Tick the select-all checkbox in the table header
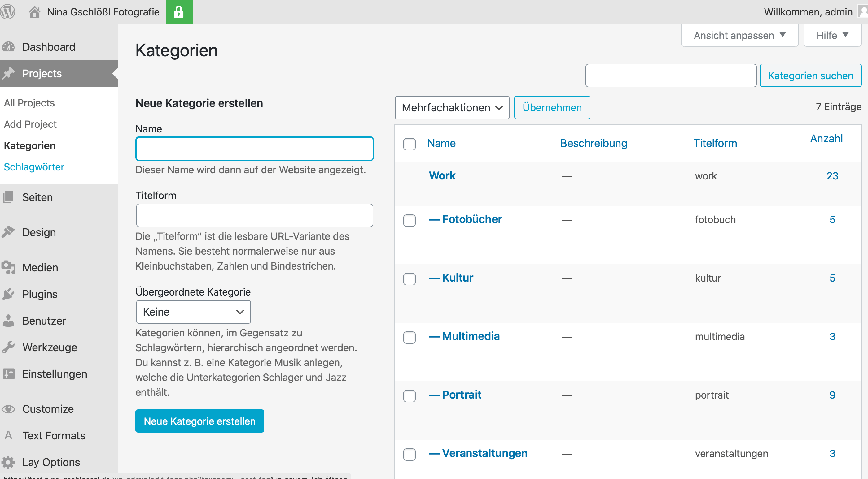This screenshot has width=868, height=479. [410, 144]
